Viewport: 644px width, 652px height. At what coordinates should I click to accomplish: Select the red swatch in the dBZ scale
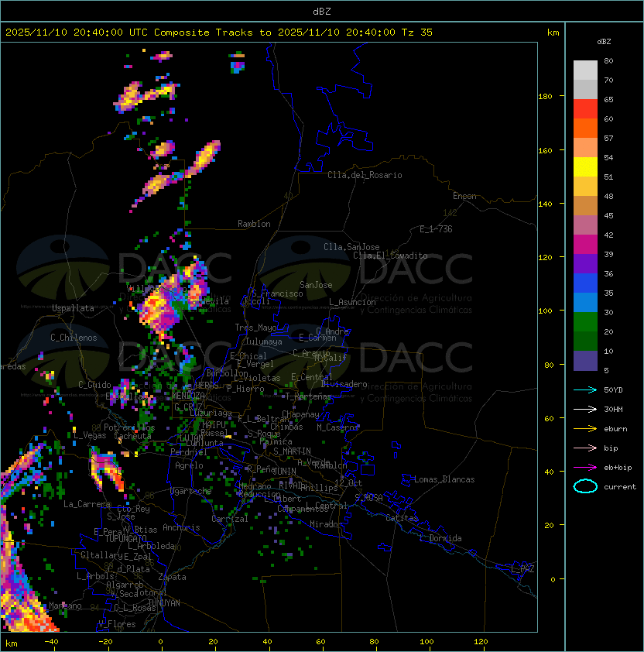pos(585,109)
